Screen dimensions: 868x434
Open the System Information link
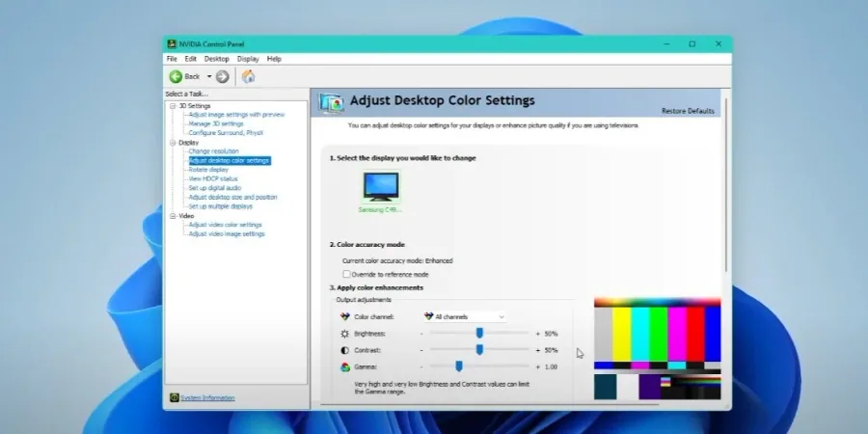point(207,397)
